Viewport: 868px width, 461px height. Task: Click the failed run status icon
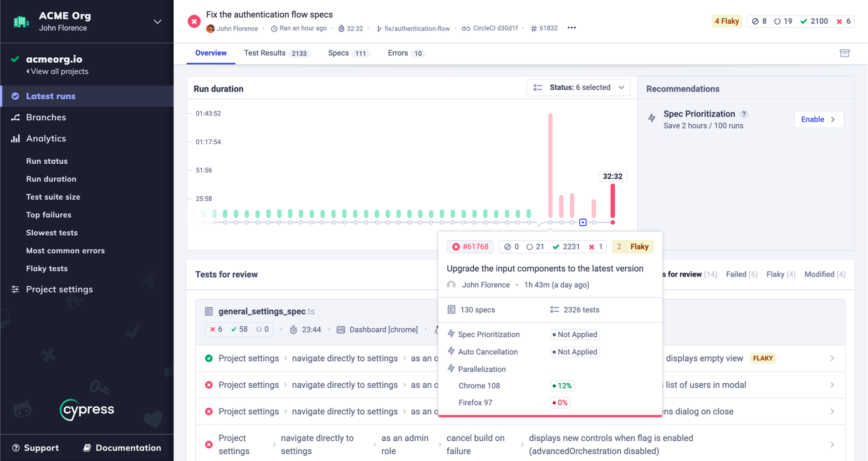click(194, 22)
